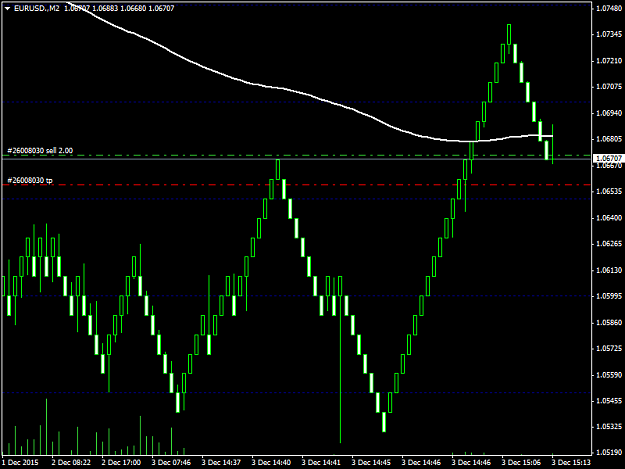The height and width of the screenshot is (469, 625).
Task: Click the 1.05190 price axis label
Action: click(609, 453)
